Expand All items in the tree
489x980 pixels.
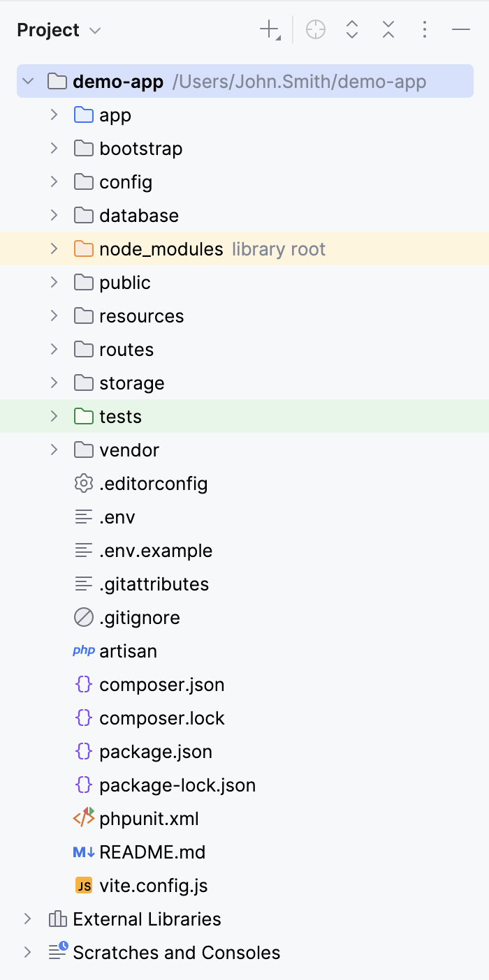click(x=351, y=29)
